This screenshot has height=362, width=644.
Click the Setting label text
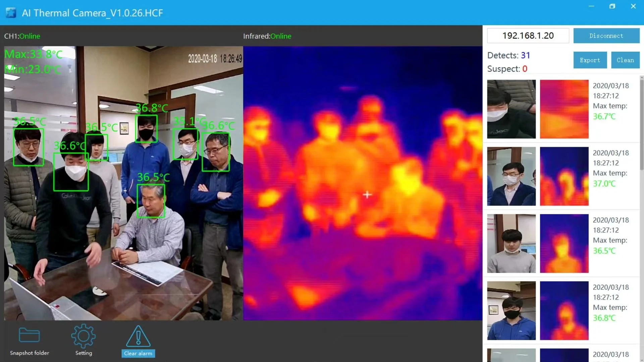click(x=84, y=353)
